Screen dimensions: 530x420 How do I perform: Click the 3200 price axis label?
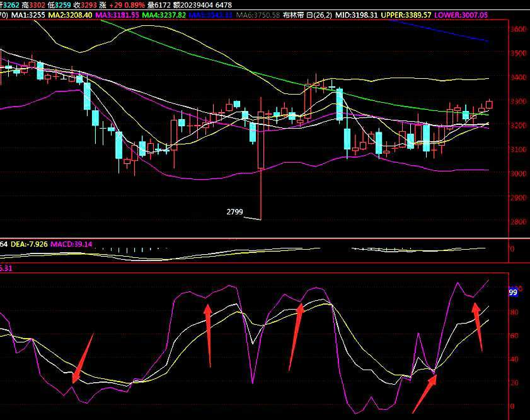518,125
